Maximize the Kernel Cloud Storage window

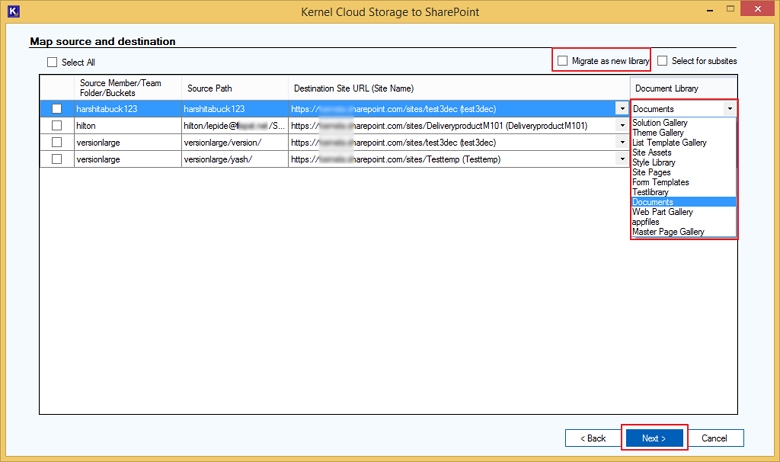point(730,9)
